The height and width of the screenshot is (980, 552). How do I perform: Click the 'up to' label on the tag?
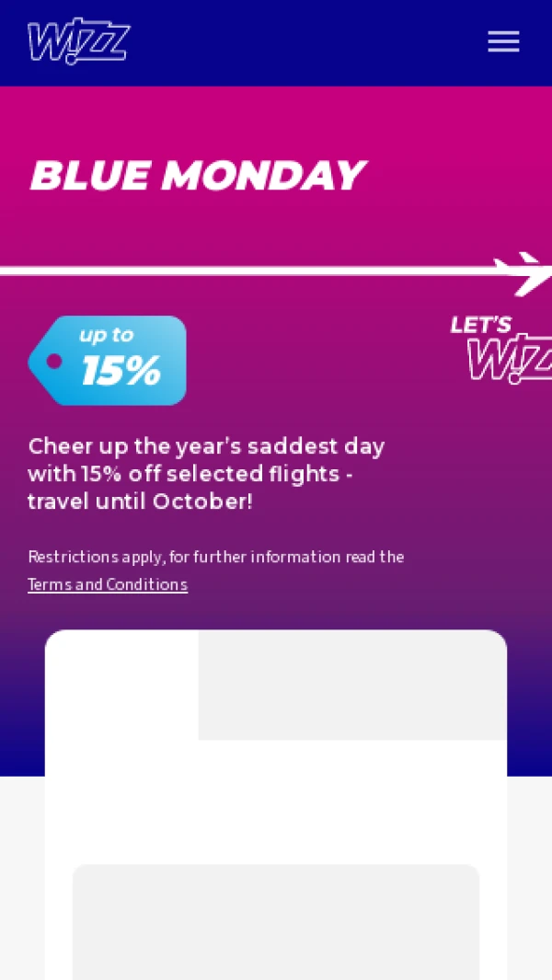click(106, 335)
